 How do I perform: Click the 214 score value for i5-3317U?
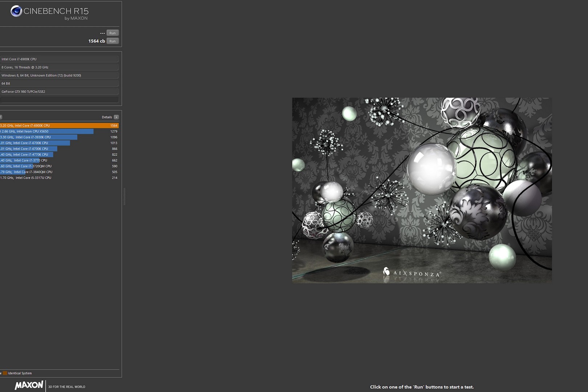point(114,178)
